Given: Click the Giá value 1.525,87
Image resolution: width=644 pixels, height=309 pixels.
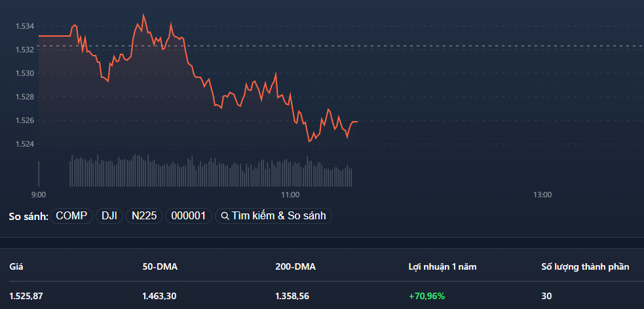Looking at the screenshot, I should pos(26,296).
